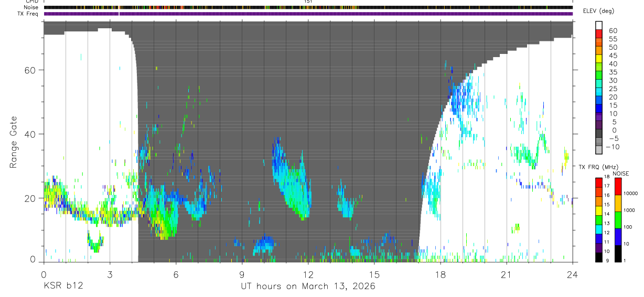Screen dimensions: 644x297
Task: Click the '1' value in the NOISE legend
Action: [x=625, y=260]
